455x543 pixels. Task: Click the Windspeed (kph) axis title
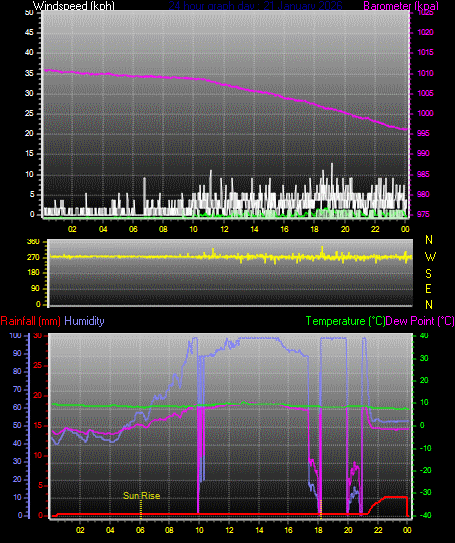point(74,6)
